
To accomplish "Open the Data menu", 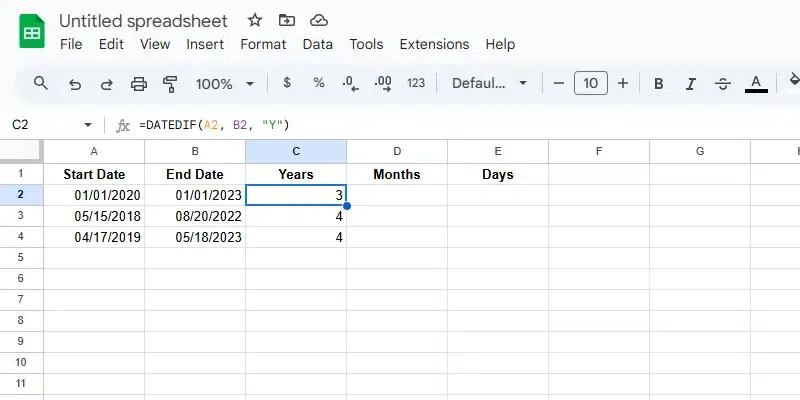I will point(317,44).
